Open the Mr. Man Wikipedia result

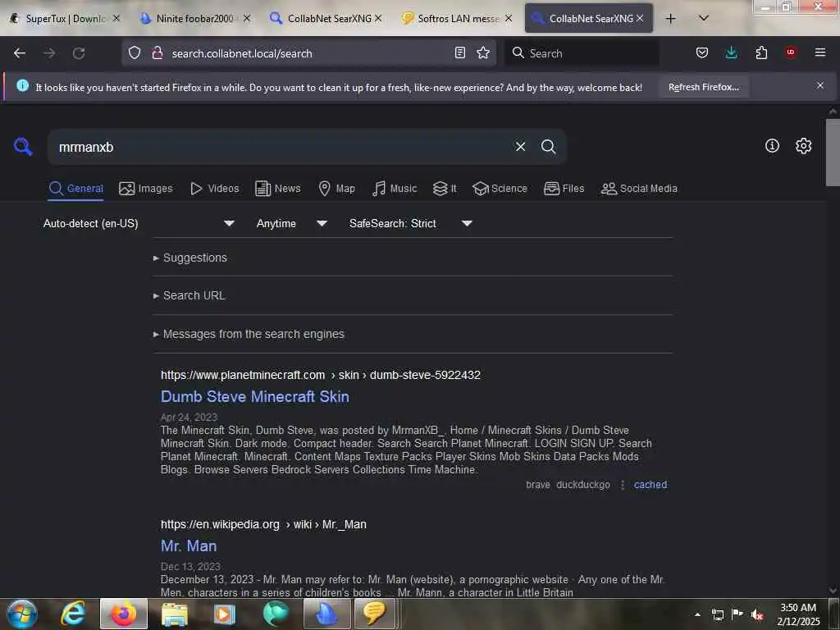click(x=189, y=546)
